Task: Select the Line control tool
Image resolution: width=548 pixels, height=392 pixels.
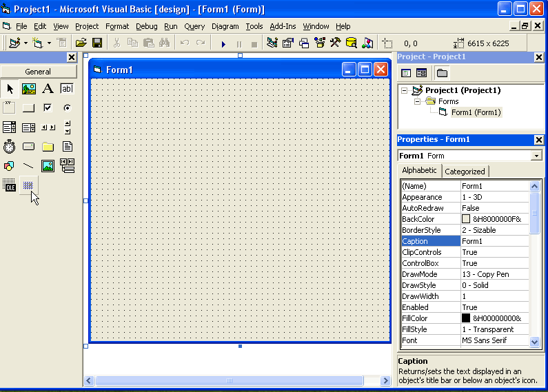Action: (x=29, y=166)
